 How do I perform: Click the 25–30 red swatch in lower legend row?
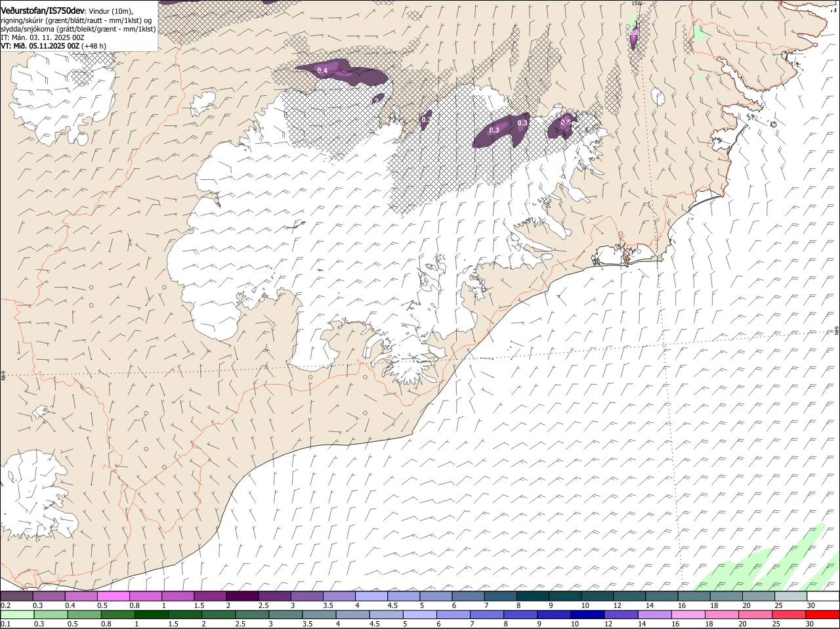(788, 615)
